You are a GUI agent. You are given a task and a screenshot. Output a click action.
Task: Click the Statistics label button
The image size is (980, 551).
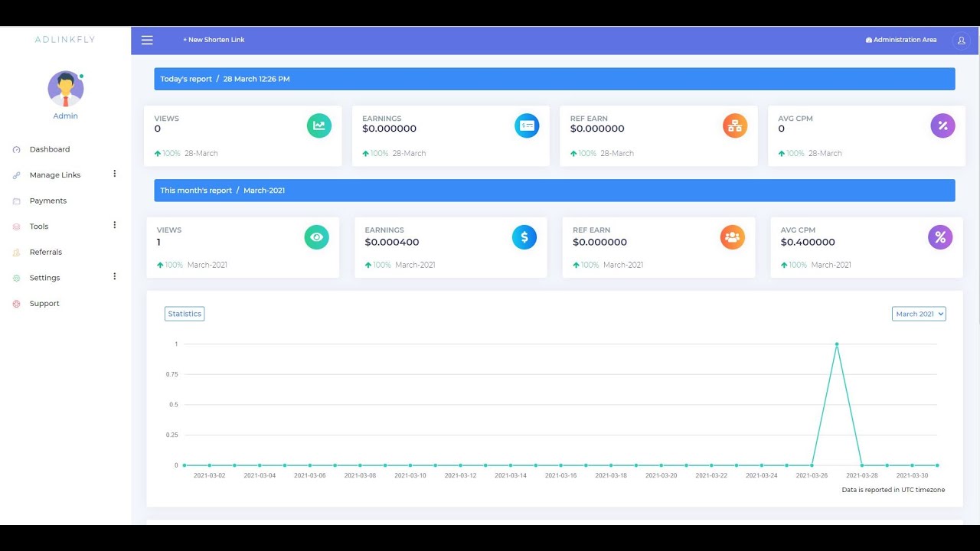[x=185, y=314]
